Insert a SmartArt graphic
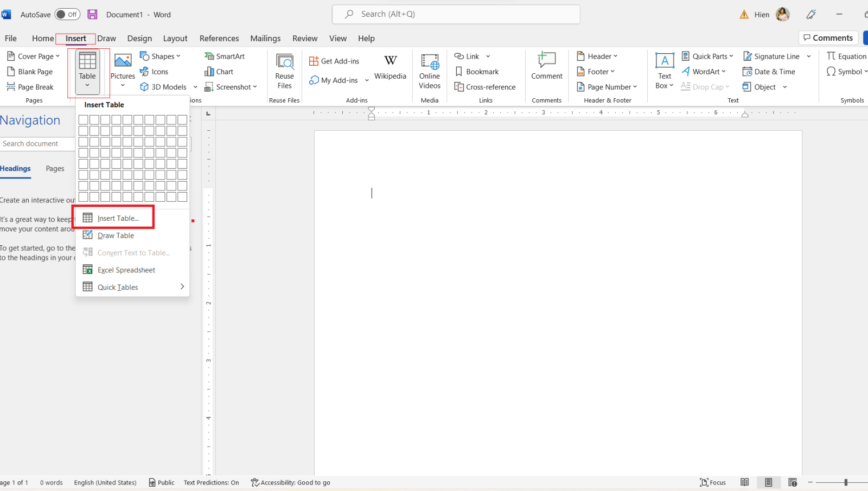 (x=225, y=56)
